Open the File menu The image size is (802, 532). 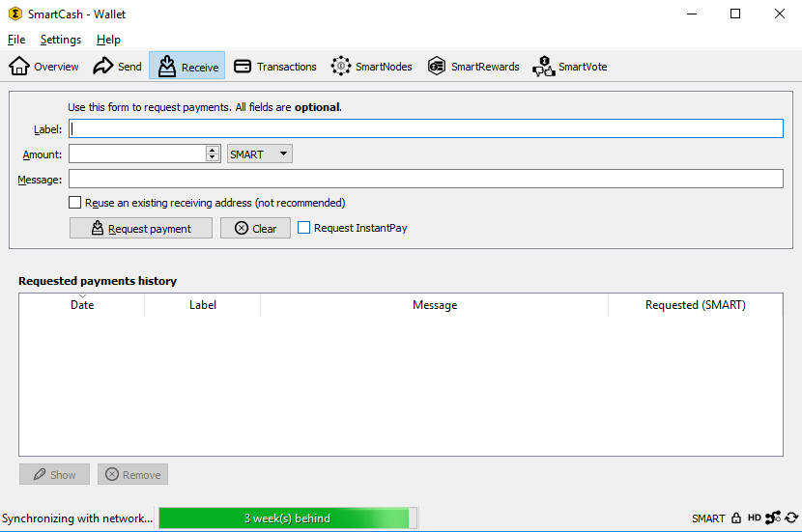tap(16, 40)
